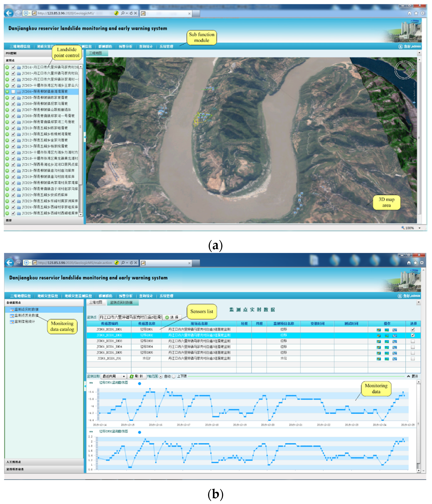The width and height of the screenshot is (432, 504).
Task: Click home icon in lower browser window
Action: point(409,263)
